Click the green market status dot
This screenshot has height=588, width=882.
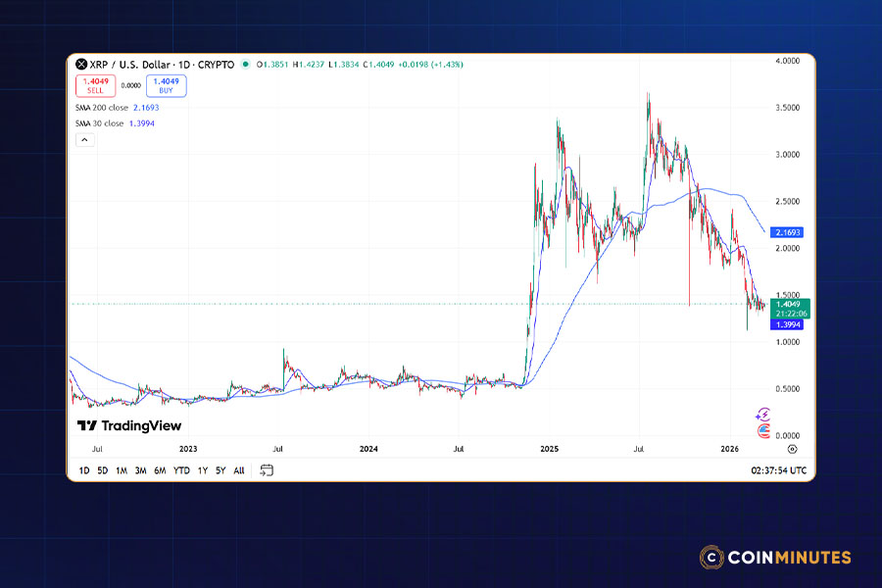point(245,65)
